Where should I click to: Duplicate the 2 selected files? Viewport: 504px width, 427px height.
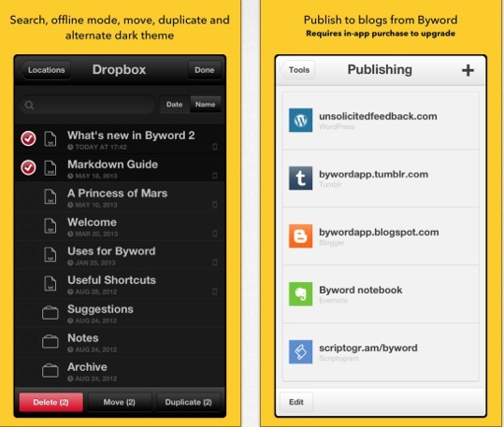click(x=188, y=403)
